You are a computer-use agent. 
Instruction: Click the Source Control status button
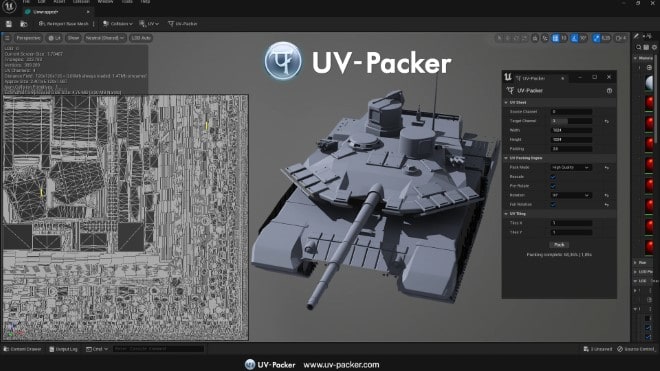[x=636, y=349]
